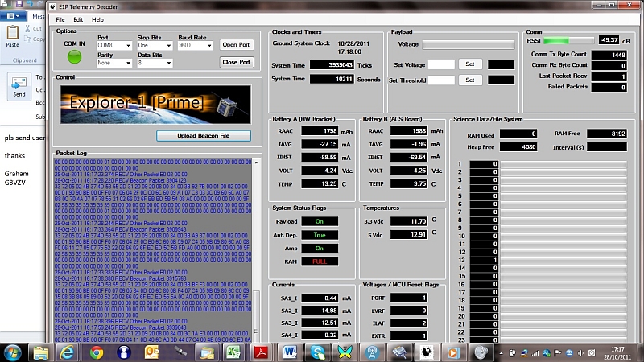
Task: Click the Comm Tx Byte Count value 1448
Action: pos(609,55)
